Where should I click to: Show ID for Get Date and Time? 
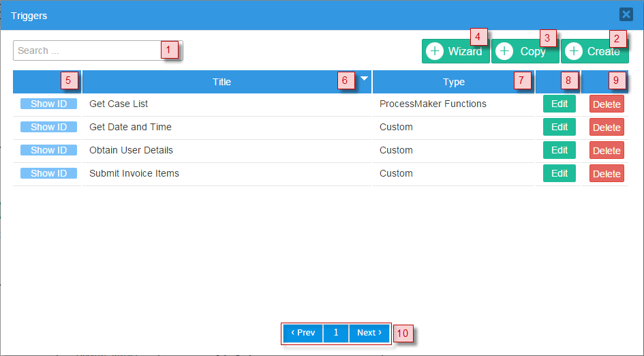click(x=48, y=127)
